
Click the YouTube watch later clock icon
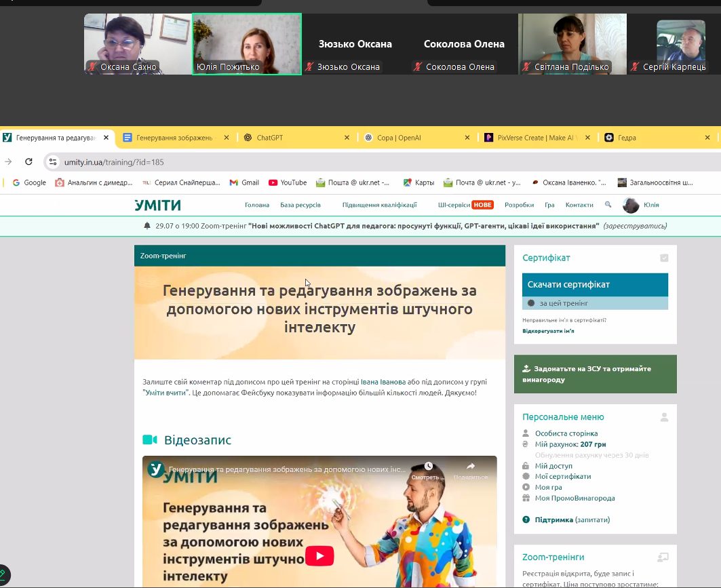click(x=429, y=467)
